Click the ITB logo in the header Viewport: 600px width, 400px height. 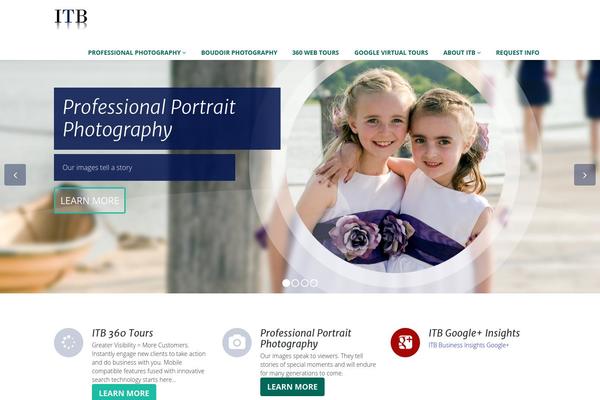click(x=71, y=17)
